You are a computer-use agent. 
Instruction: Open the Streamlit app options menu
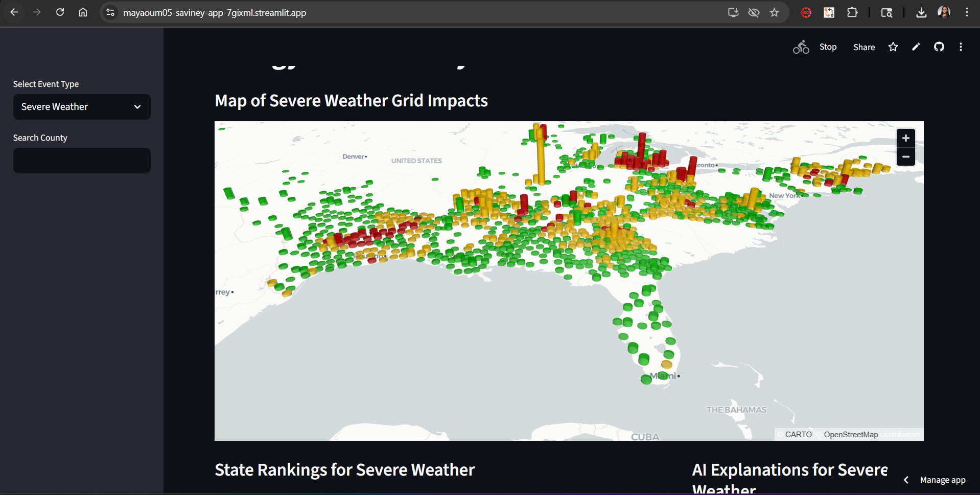click(x=961, y=47)
